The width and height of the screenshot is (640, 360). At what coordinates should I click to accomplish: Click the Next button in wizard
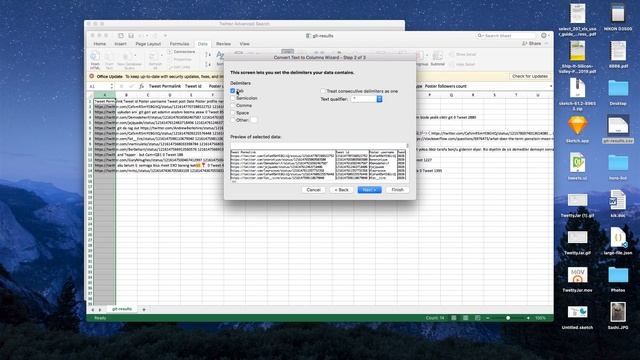click(x=369, y=190)
